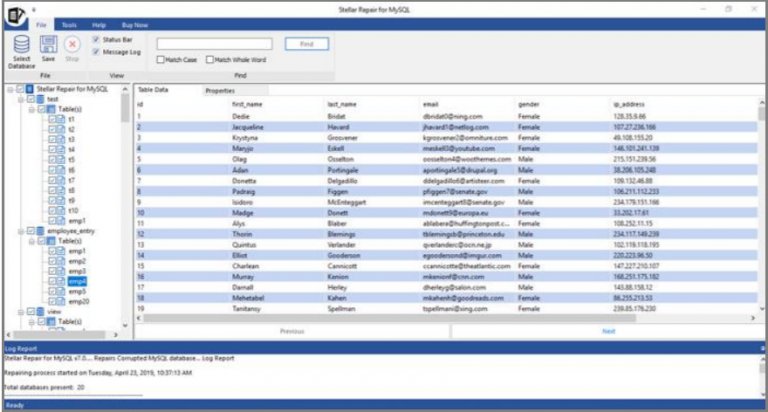This screenshot has width=768, height=412.
Task: Uncheck the view database checkbox
Action: 31,312
